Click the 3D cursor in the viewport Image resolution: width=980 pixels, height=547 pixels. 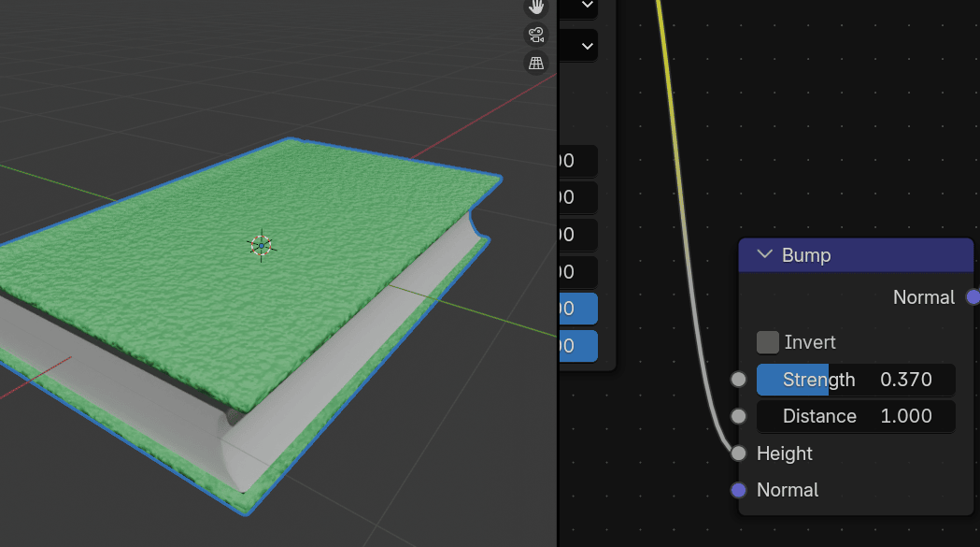tap(261, 246)
